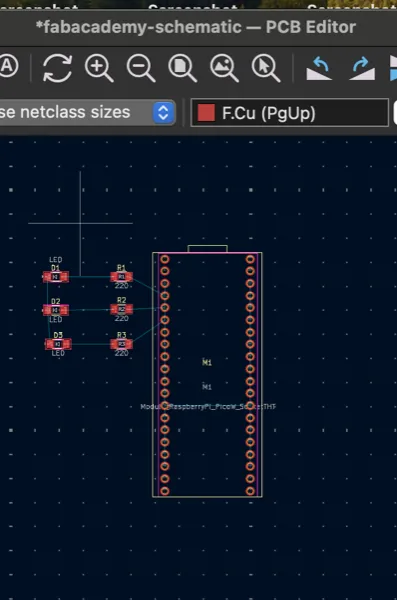Zoom to fit objects icon

224,68
